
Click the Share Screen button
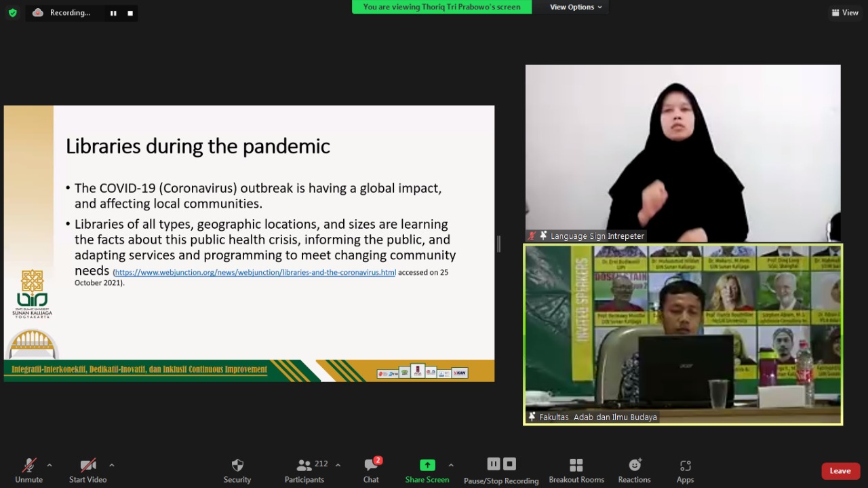[427, 470]
